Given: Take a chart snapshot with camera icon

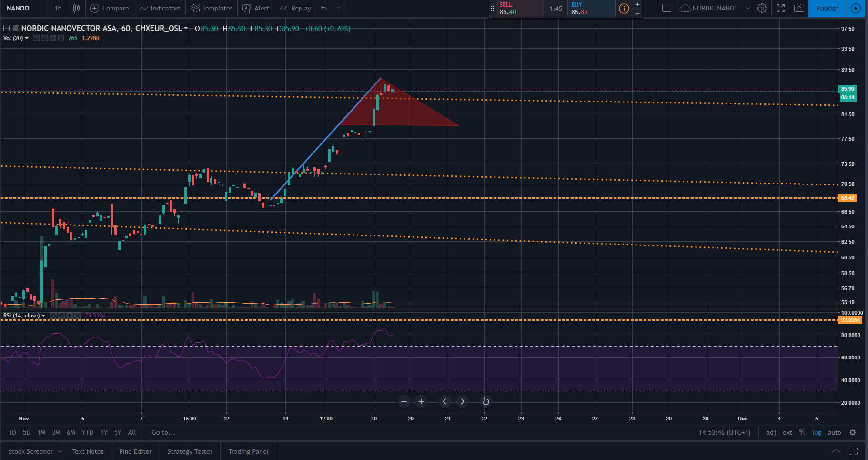Looking at the screenshot, I should click(799, 8).
